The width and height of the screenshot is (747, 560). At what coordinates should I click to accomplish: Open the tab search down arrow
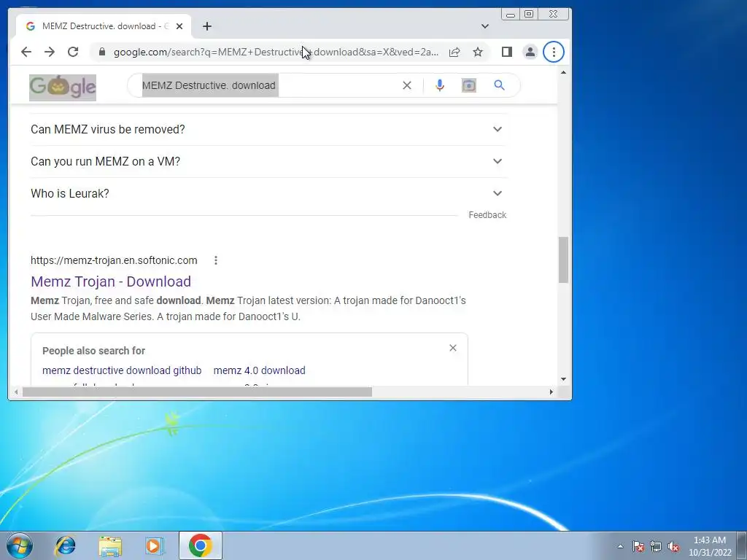pyautogui.click(x=485, y=26)
